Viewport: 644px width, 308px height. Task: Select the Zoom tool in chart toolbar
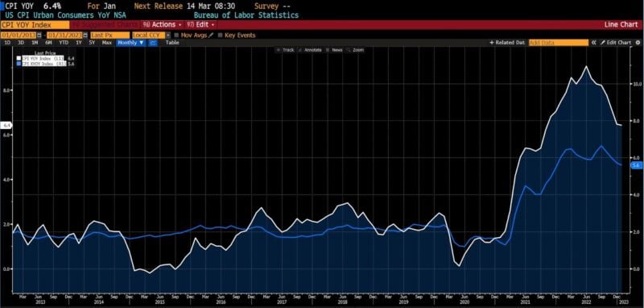coord(356,50)
